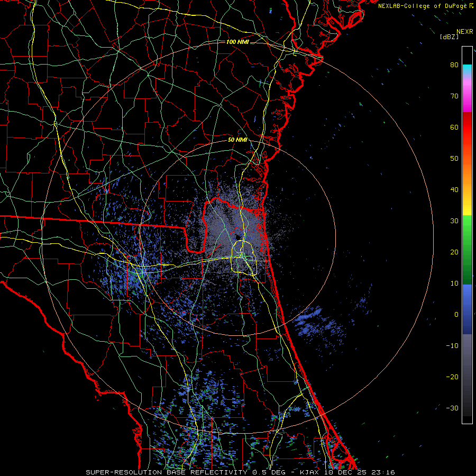The width and height of the screenshot is (476, 476).
Task: Click the '50 NMI' range ring label
Action: click(x=237, y=140)
